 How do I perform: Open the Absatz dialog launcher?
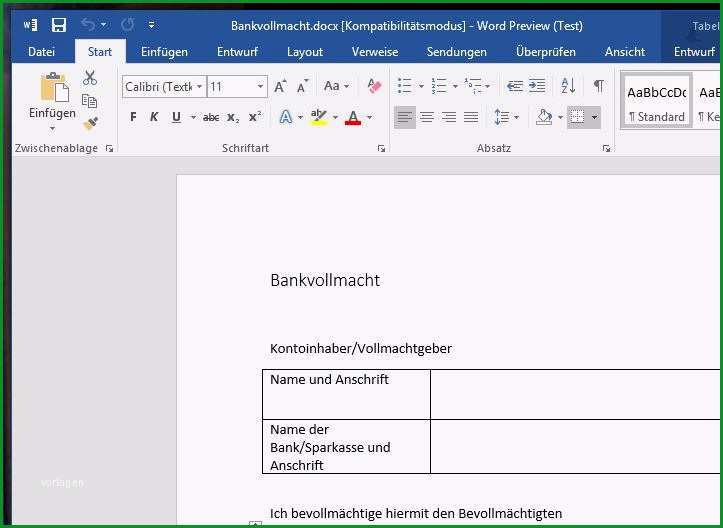pyautogui.click(x=606, y=148)
